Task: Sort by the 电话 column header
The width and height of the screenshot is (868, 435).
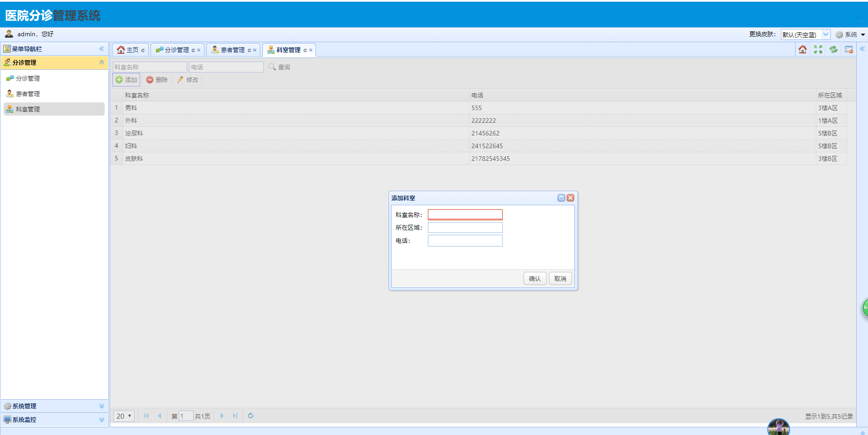Action: pos(643,95)
